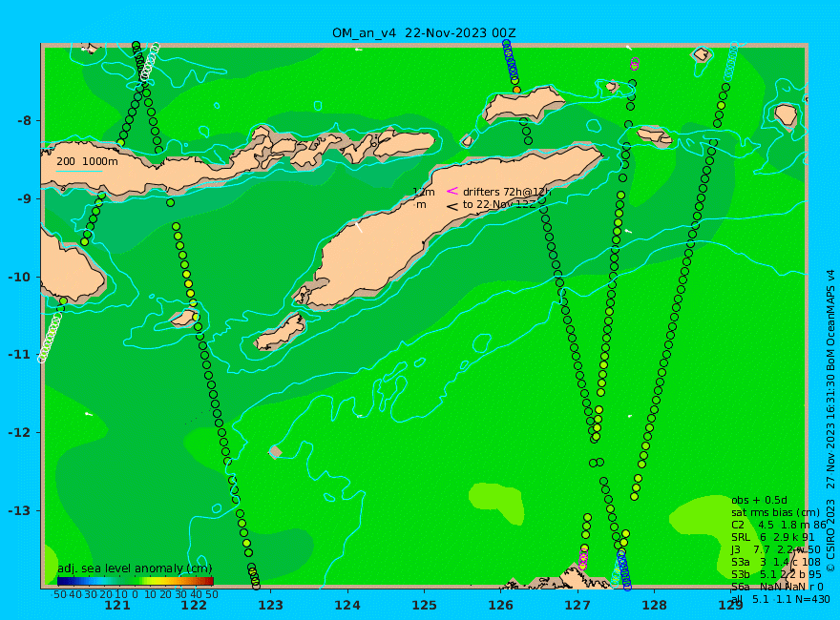Screen dimensions: 840x620
Task: Click the longitude label "126"
Action: 501,606
